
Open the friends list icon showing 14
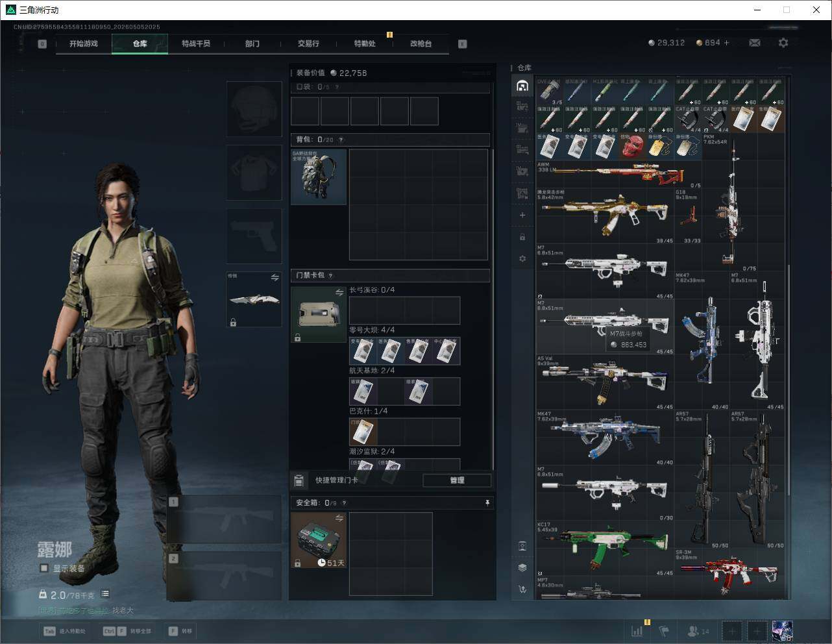698,630
